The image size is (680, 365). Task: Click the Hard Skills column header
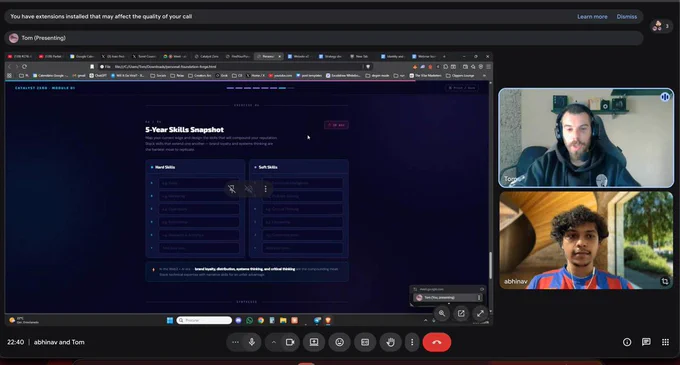(x=165, y=167)
